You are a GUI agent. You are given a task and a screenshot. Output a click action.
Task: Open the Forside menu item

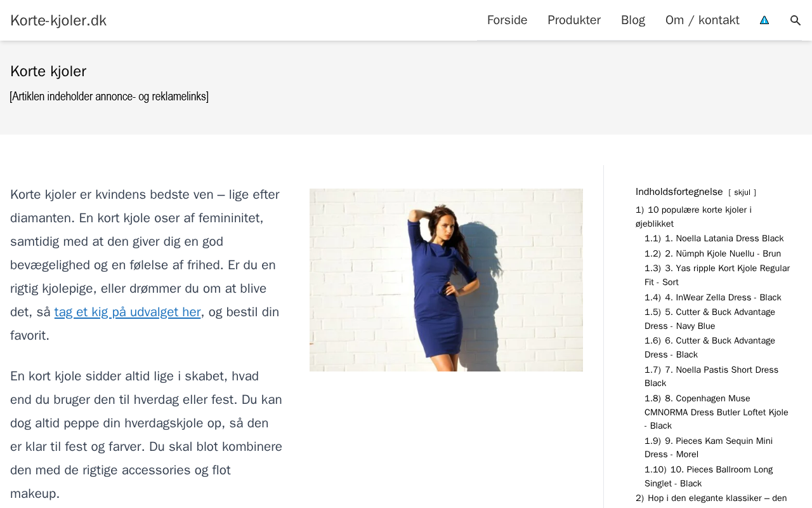[x=507, y=20]
